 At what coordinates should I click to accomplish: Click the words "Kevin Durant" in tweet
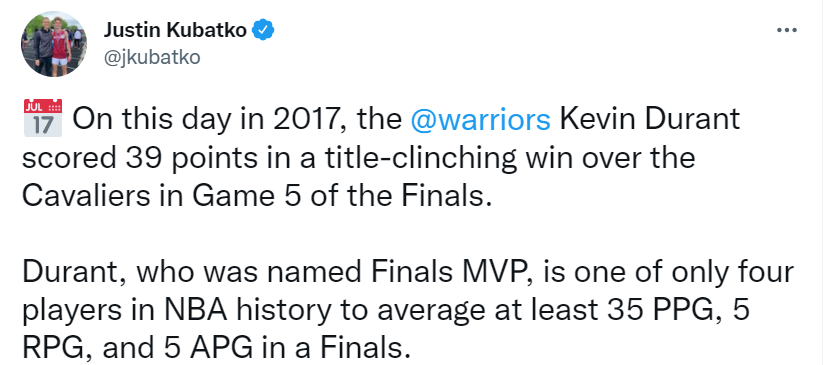pyautogui.click(x=649, y=120)
